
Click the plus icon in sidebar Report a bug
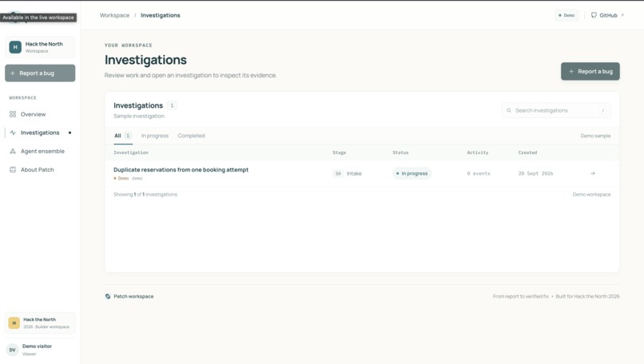click(x=12, y=73)
